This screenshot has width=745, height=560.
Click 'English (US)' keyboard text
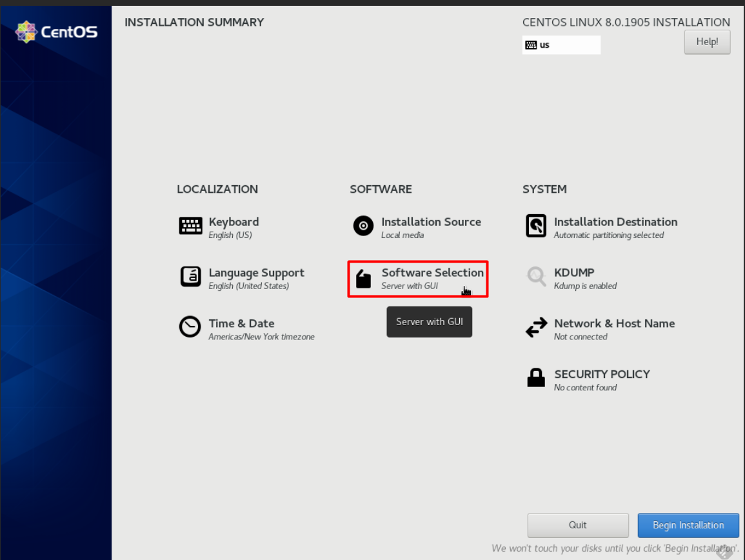tap(230, 235)
